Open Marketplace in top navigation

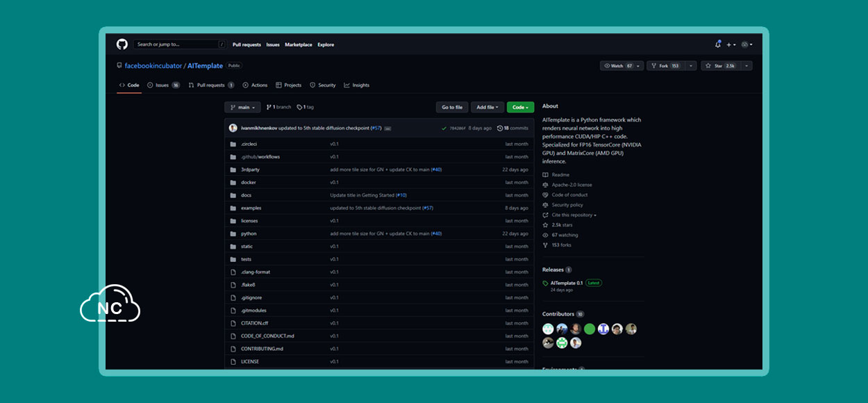coord(299,44)
